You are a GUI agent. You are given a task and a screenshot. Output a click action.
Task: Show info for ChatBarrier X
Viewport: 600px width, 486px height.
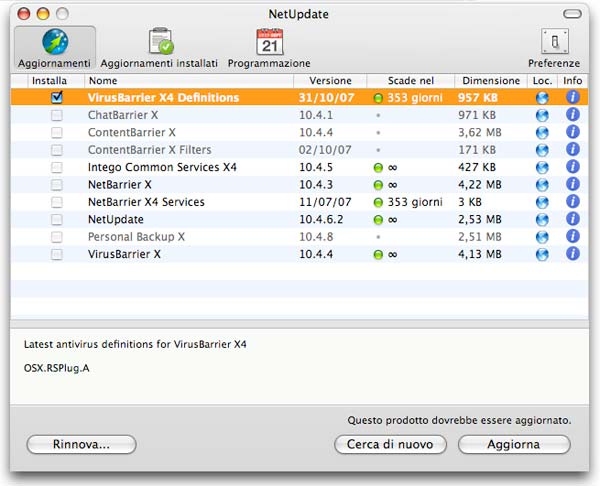click(x=572, y=115)
